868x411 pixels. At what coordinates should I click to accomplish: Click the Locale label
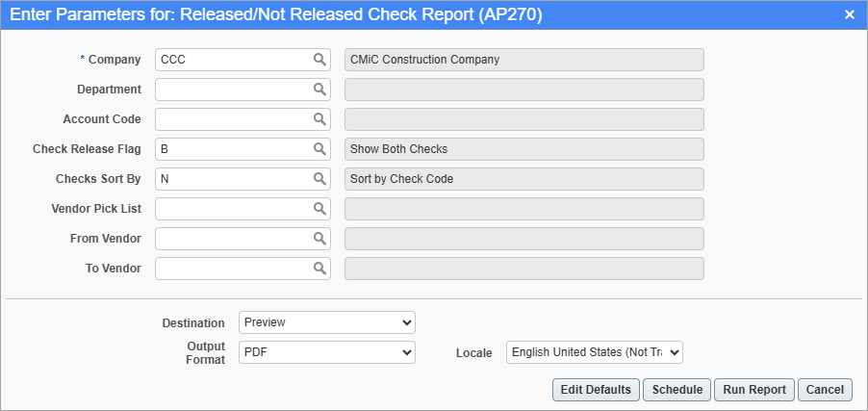point(473,353)
